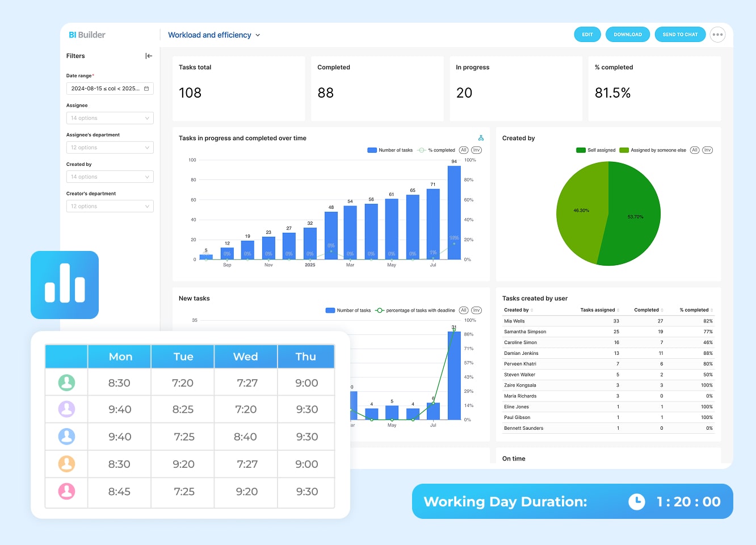Collapse the Filters panel with arrow icon

tap(149, 56)
